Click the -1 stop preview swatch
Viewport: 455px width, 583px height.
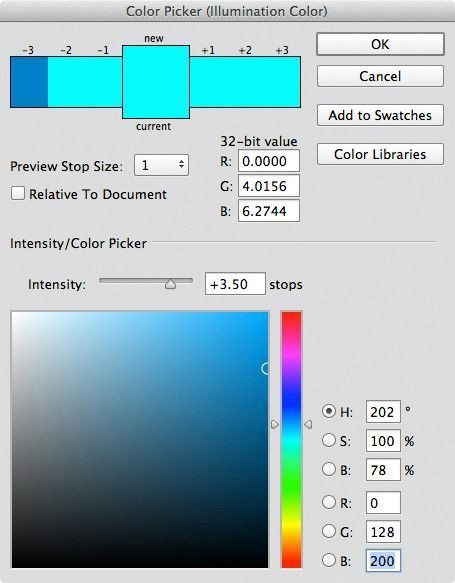click(104, 82)
